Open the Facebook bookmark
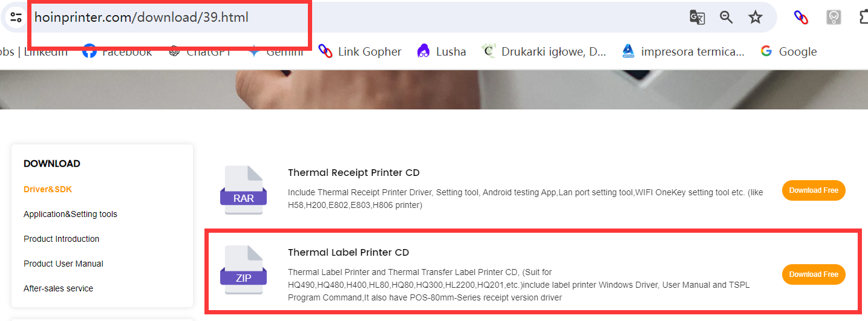This screenshot has width=868, height=321. (x=117, y=51)
